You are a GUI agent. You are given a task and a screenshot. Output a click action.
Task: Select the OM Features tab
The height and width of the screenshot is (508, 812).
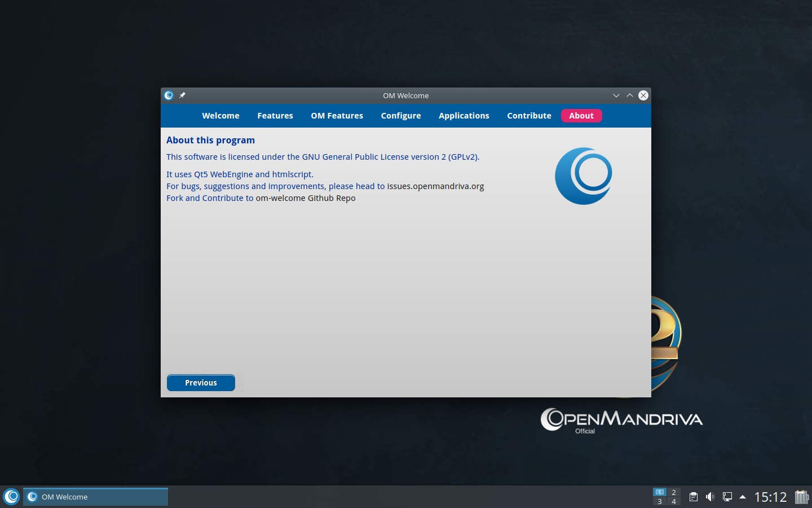pyautogui.click(x=337, y=116)
